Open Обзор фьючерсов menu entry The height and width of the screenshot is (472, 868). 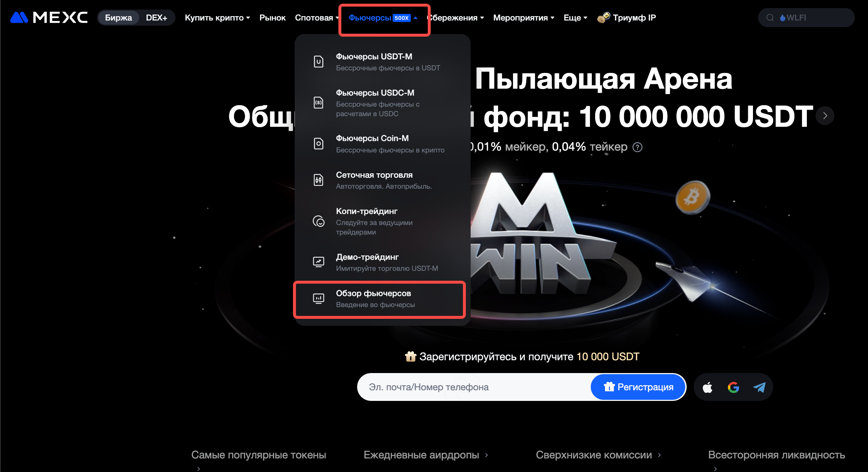(380, 299)
